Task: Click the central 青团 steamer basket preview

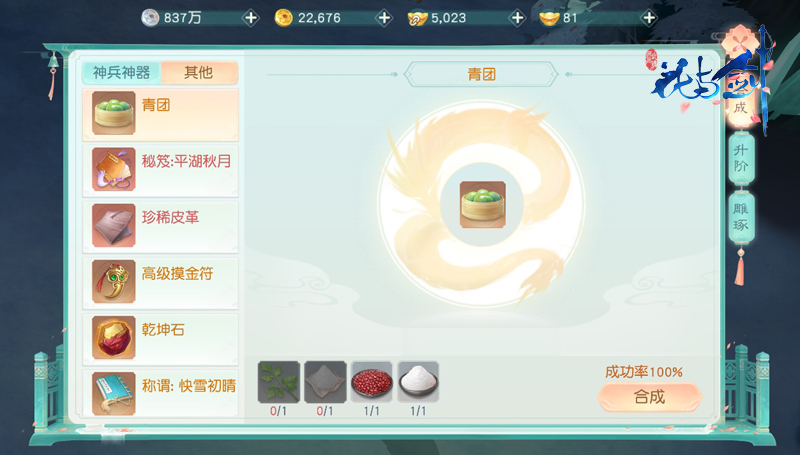Action: 483,205
